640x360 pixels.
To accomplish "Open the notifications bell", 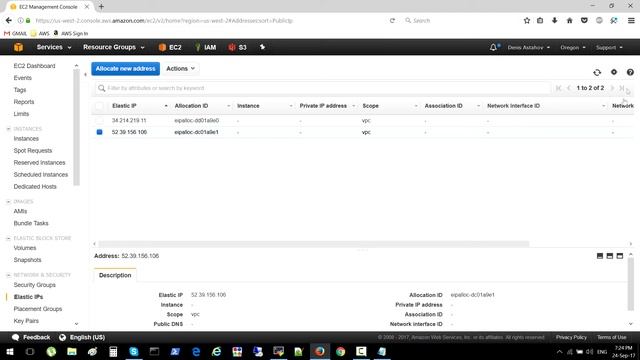I will (494, 47).
